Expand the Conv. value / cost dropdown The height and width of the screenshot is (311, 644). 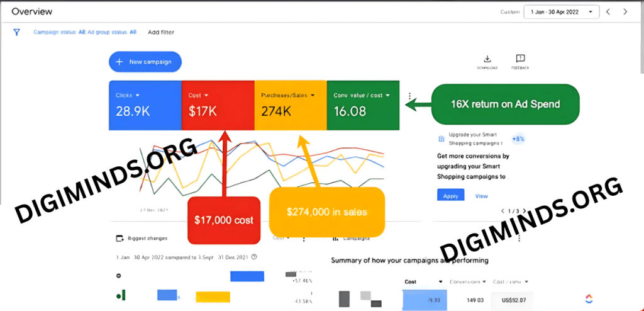pos(387,96)
